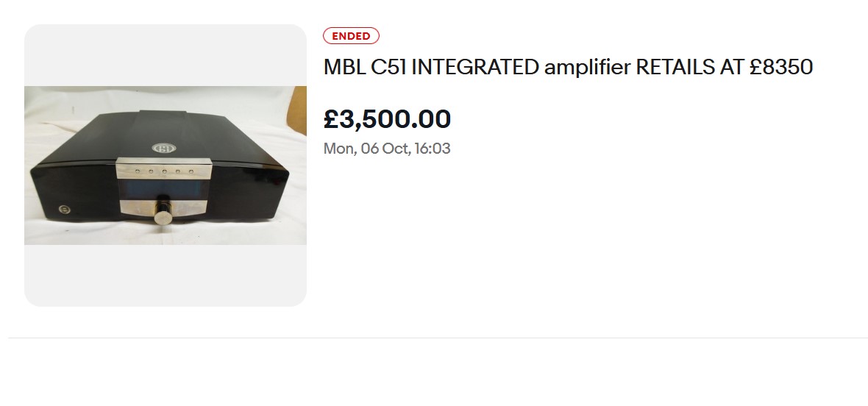Click the word "amplifier" in the listing title

(x=586, y=68)
